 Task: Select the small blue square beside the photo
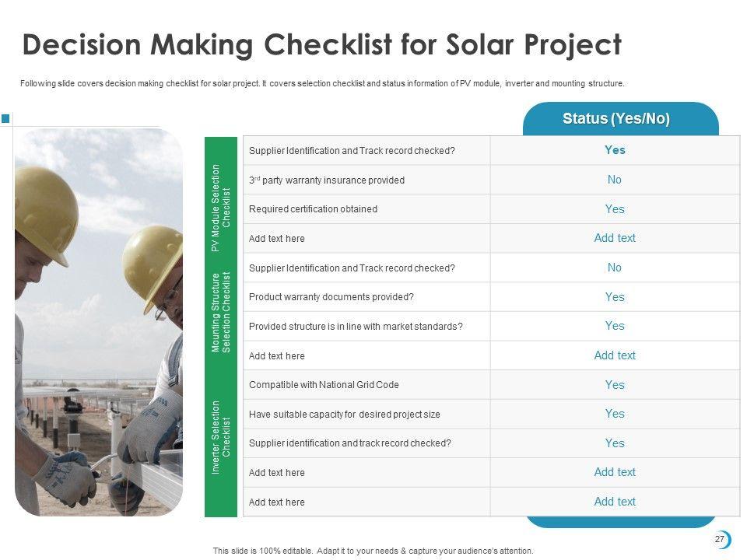(x=5, y=118)
